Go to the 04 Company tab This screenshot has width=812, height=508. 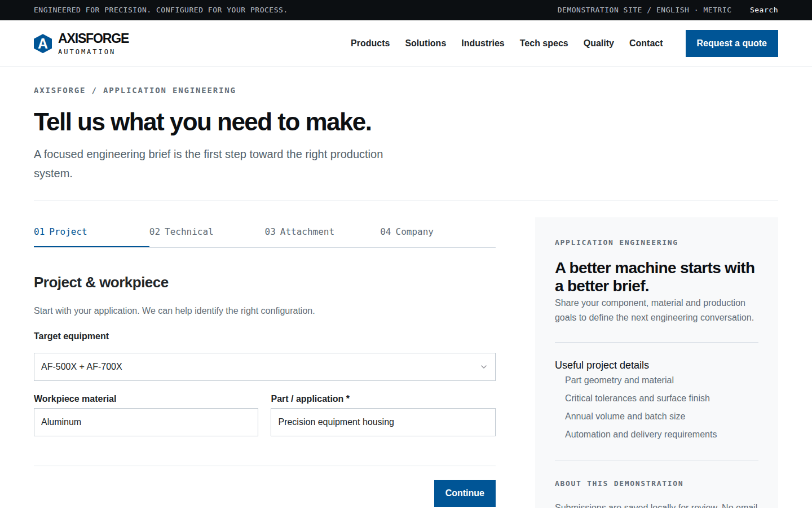coord(438,232)
